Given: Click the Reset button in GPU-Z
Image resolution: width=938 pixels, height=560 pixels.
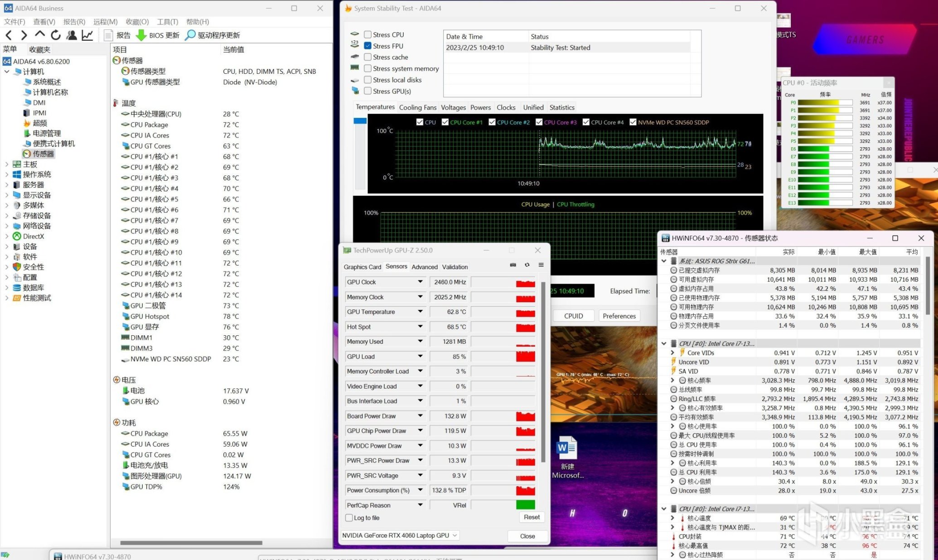Looking at the screenshot, I should click(x=531, y=517).
